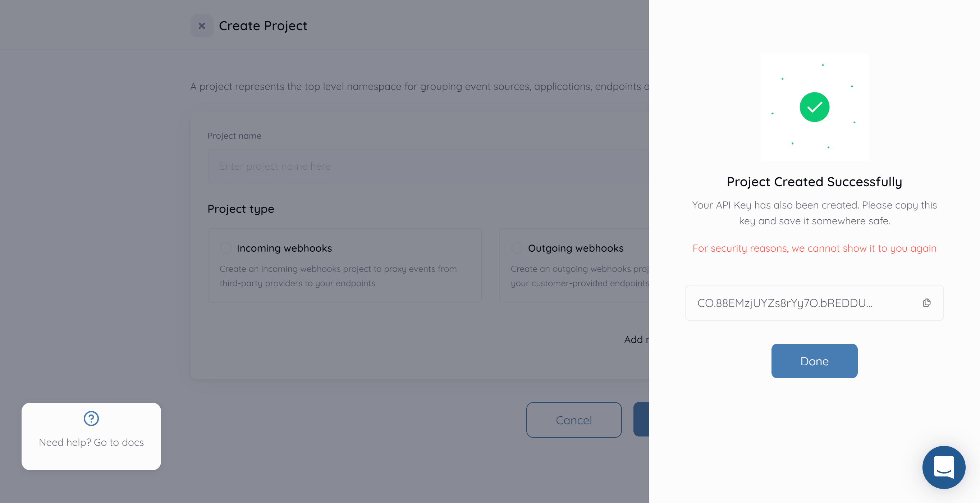The image size is (980, 503).
Task: Click the green success checkmark icon
Action: click(x=814, y=107)
